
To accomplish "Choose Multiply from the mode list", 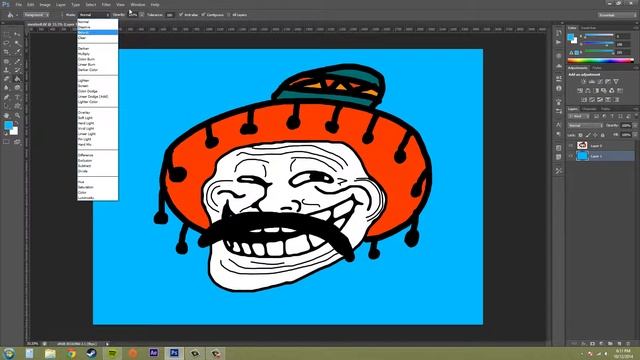I will pos(84,53).
